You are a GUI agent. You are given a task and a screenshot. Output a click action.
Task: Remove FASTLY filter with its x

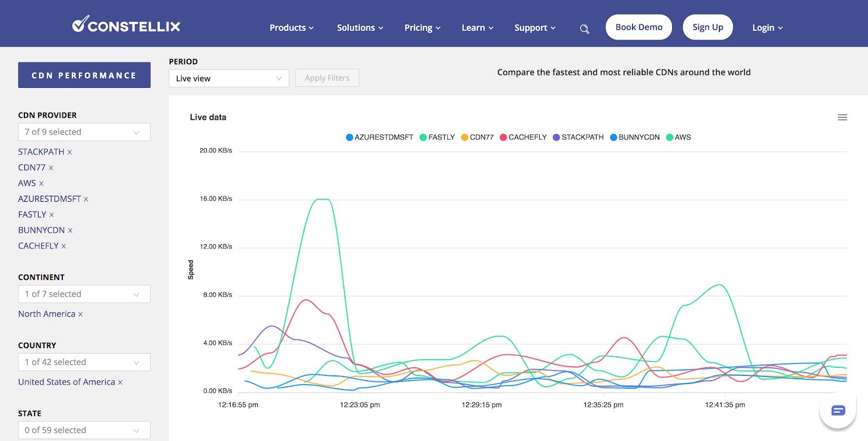[52, 215]
